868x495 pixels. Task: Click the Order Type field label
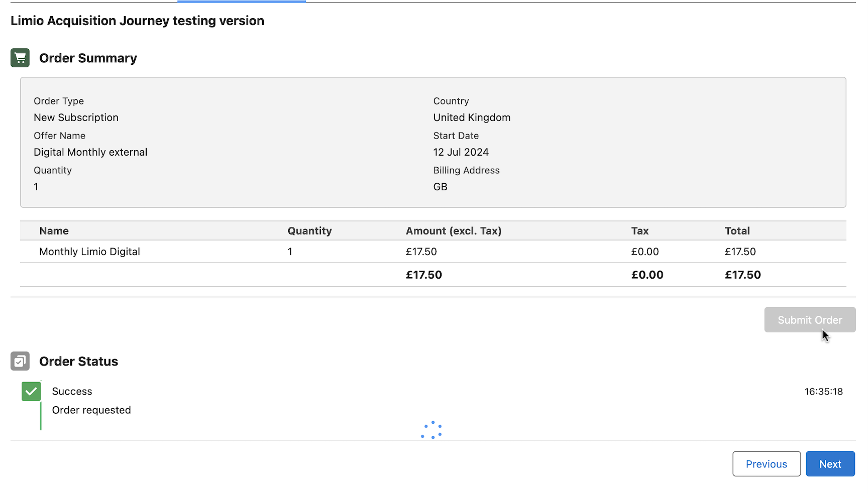(x=59, y=101)
